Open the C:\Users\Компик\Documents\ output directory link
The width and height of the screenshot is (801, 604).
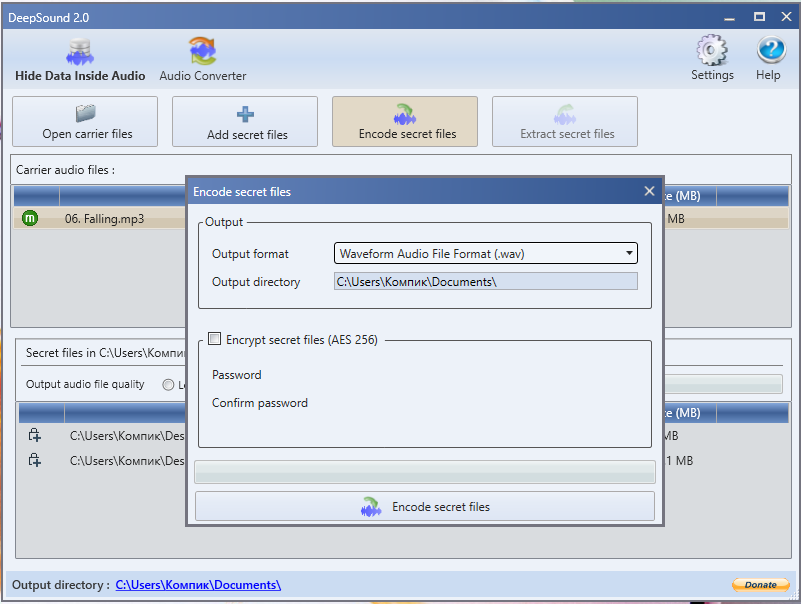point(198,585)
